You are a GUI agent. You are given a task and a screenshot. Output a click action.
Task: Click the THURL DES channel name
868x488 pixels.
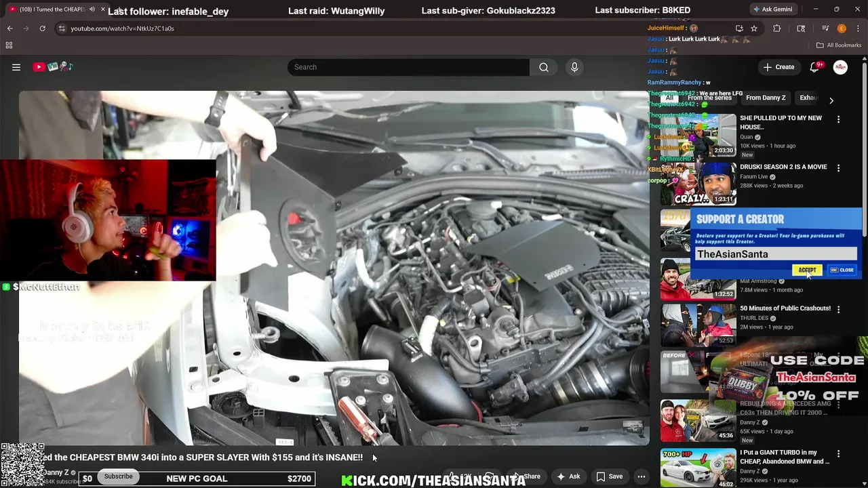click(x=754, y=318)
